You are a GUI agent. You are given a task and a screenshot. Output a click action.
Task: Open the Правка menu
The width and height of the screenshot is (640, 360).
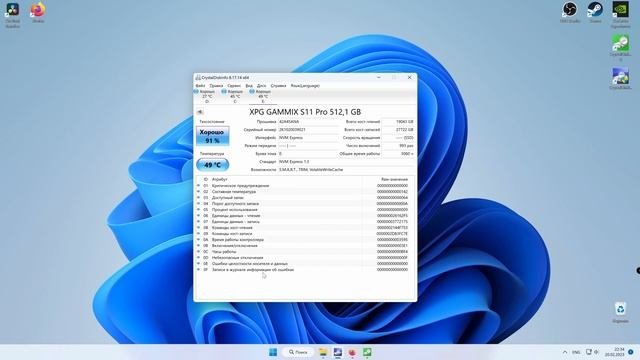216,86
